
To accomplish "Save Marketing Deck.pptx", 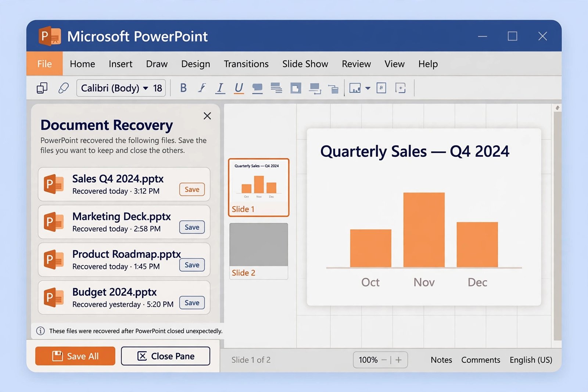I will [x=192, y=227].
